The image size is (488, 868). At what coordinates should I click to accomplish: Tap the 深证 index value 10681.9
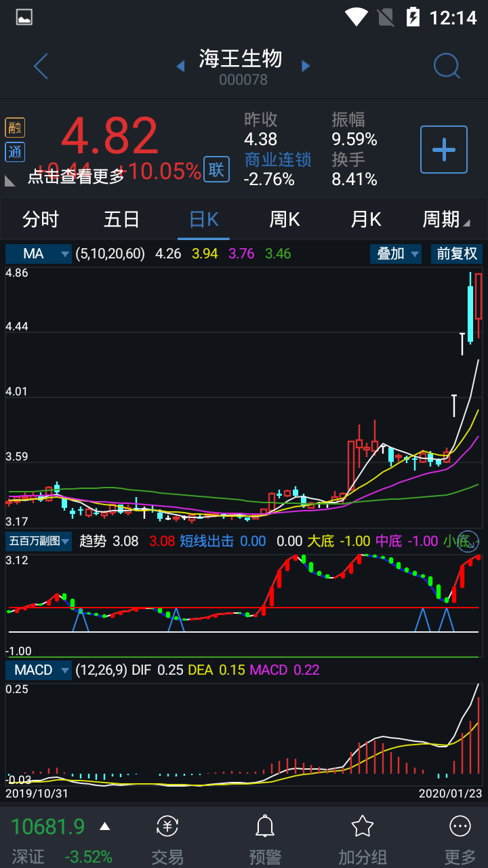pyautogui.click(x=48, y=827)
